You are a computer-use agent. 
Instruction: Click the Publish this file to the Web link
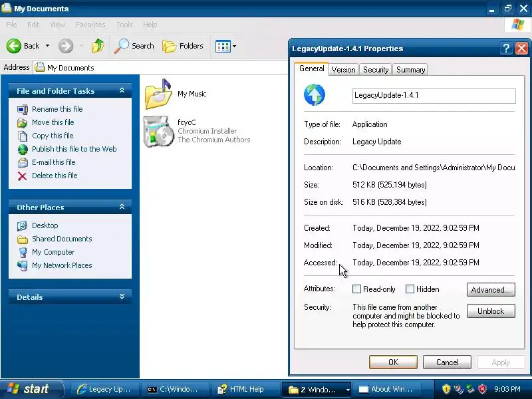pyautogui.click(x=74, y=149)
